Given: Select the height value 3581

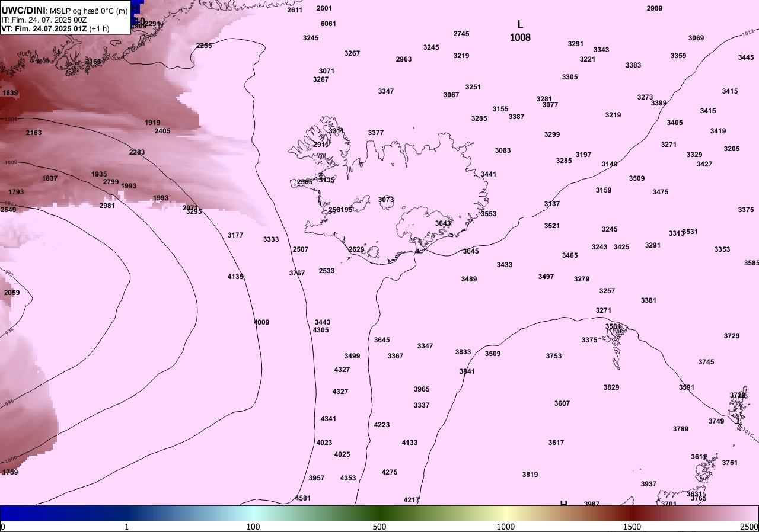Looking at the screenshot, I should click(613, 326).
